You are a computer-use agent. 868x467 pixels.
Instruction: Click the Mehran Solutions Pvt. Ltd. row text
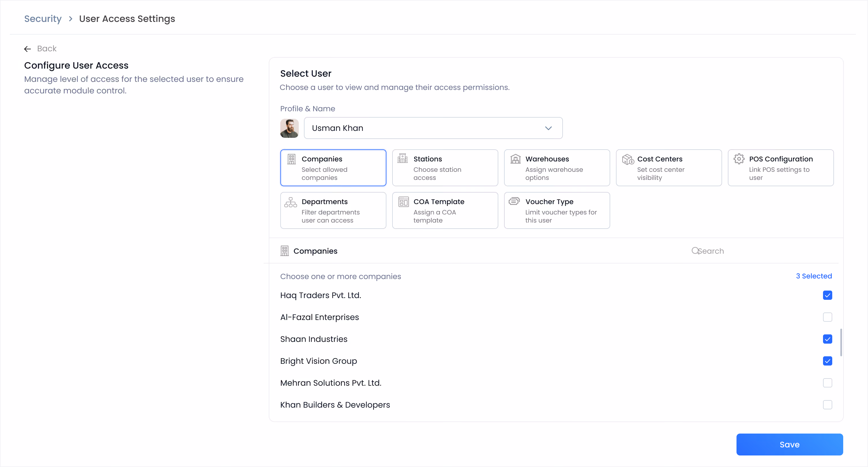tap(330, 383)
